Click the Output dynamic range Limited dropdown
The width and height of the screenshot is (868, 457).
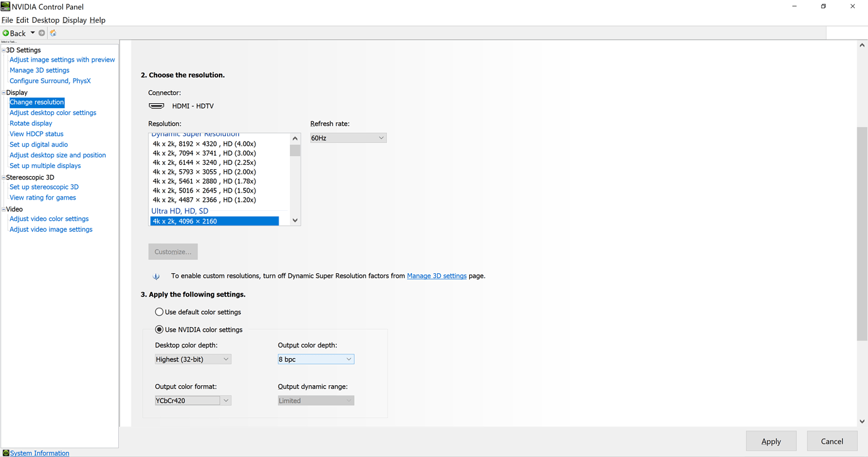(316, 400)
